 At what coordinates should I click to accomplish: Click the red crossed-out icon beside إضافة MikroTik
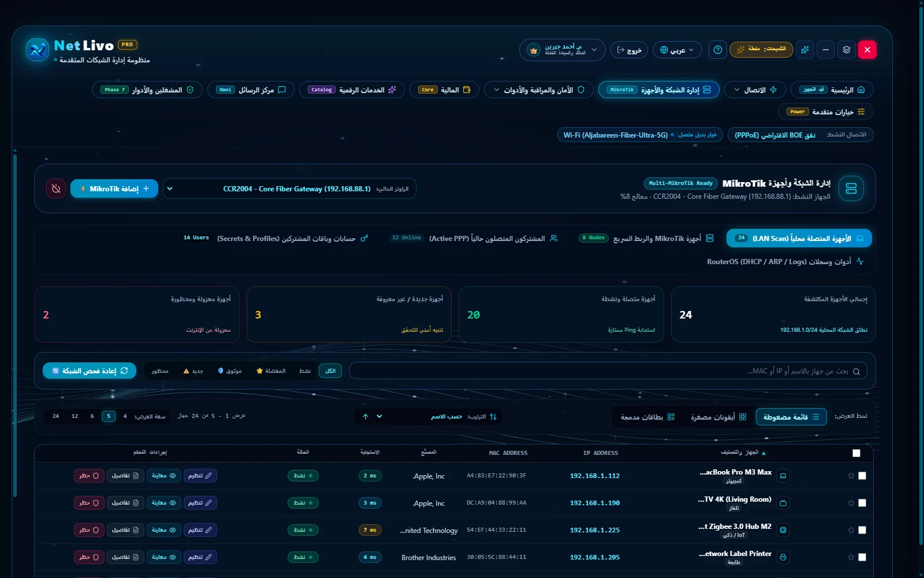(x=56, y=188)
